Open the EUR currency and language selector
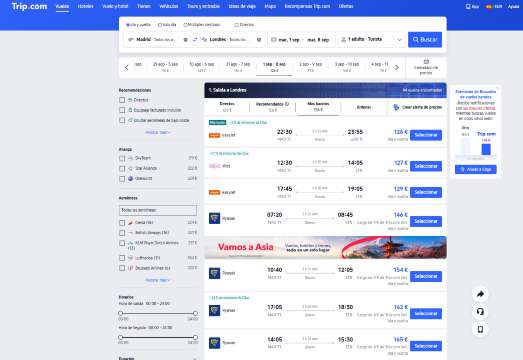523x360 pixels. [x=494, y=6]
